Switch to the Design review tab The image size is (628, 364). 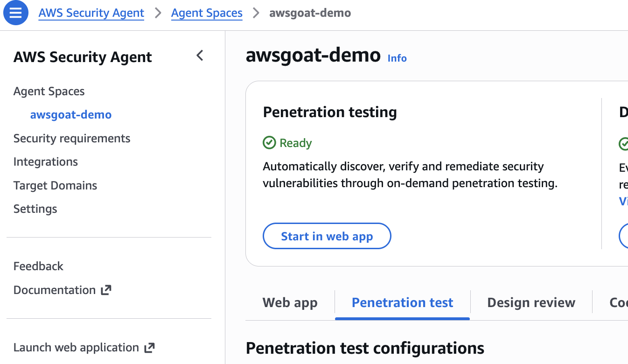pos(531,302)
